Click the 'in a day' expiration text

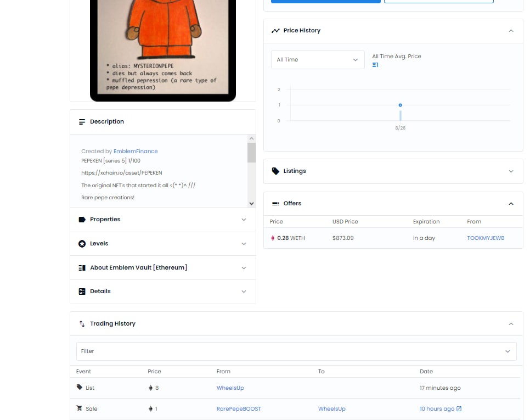coord(424,238)
